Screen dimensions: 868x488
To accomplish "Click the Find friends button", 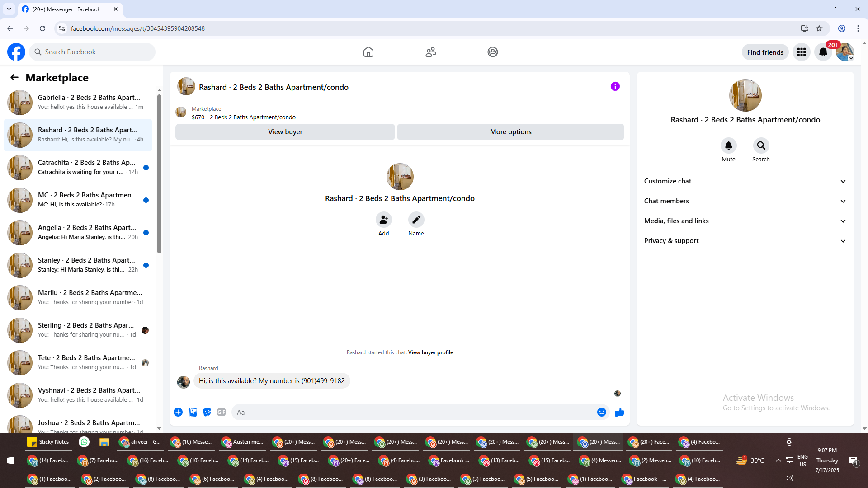I will click(765, 52).
